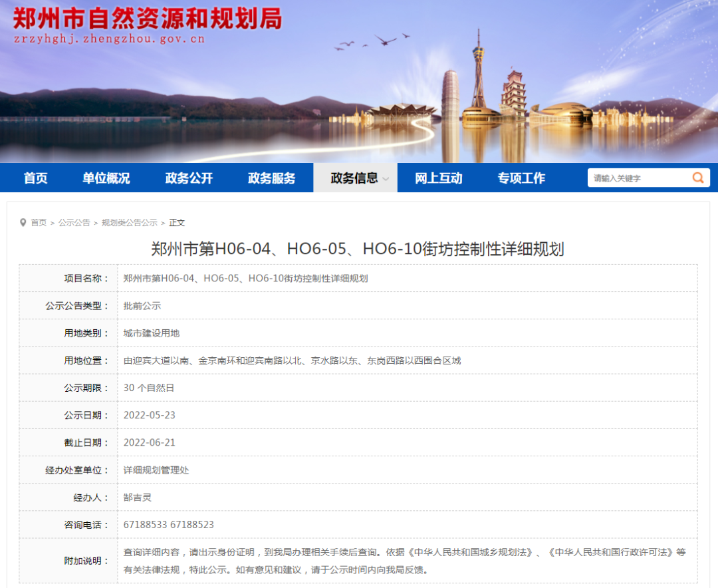The width and height of the screenshot is (718, 588).
Task: Click the 用地位置 label
Action: click(86, 361)
